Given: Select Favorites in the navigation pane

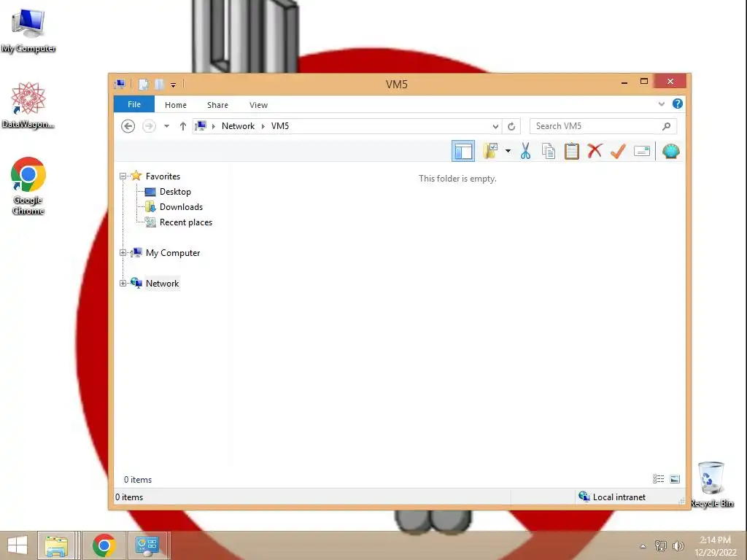Looking at the screenshot, I should pyautogui.click(x=163, y=176).
